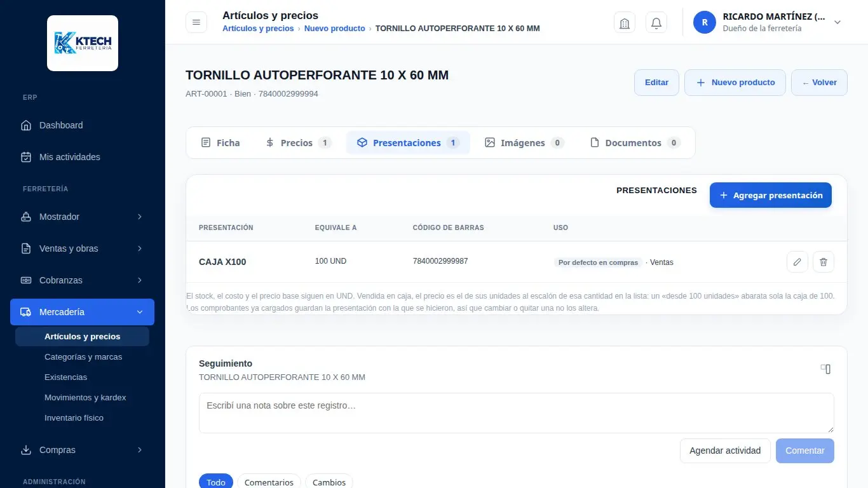
Task: Edit the CAJA X100 presentation
Action: 797,262
